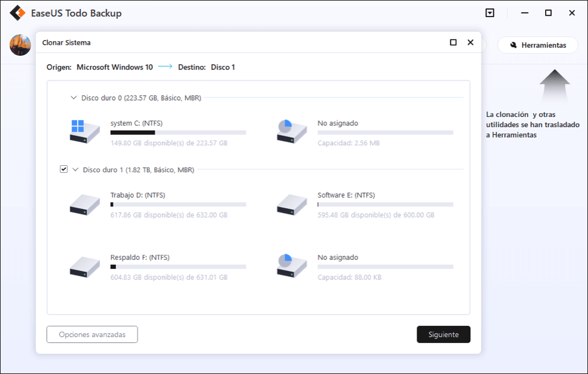Maximize the Clonar Sistema dialog
The width and height of the screenshot is (588, 374).
(x=453, y=42)
